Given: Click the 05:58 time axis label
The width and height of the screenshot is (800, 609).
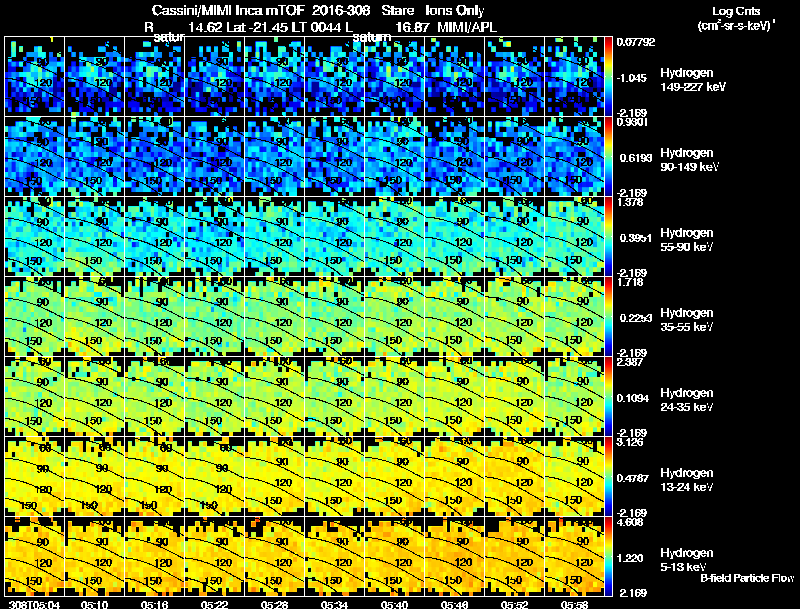Looking at the screenshot, I should tap(574, 604).
